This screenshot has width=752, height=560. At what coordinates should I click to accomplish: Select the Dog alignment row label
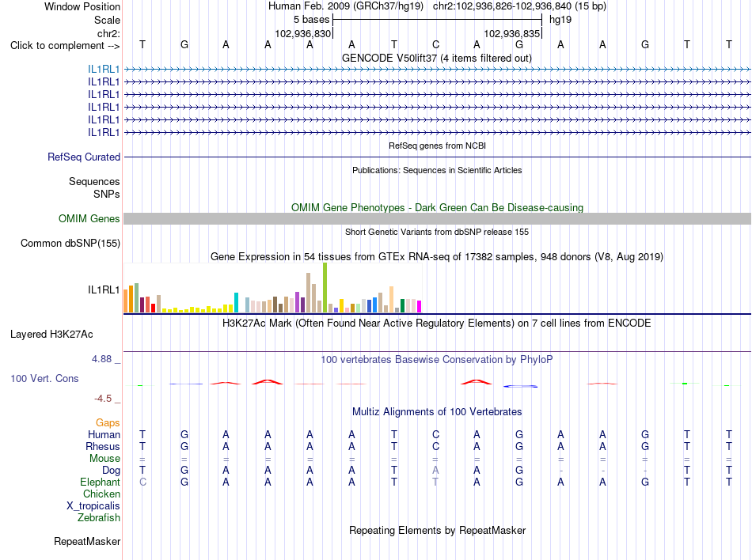pyautogui.click(x=112, y=471)
